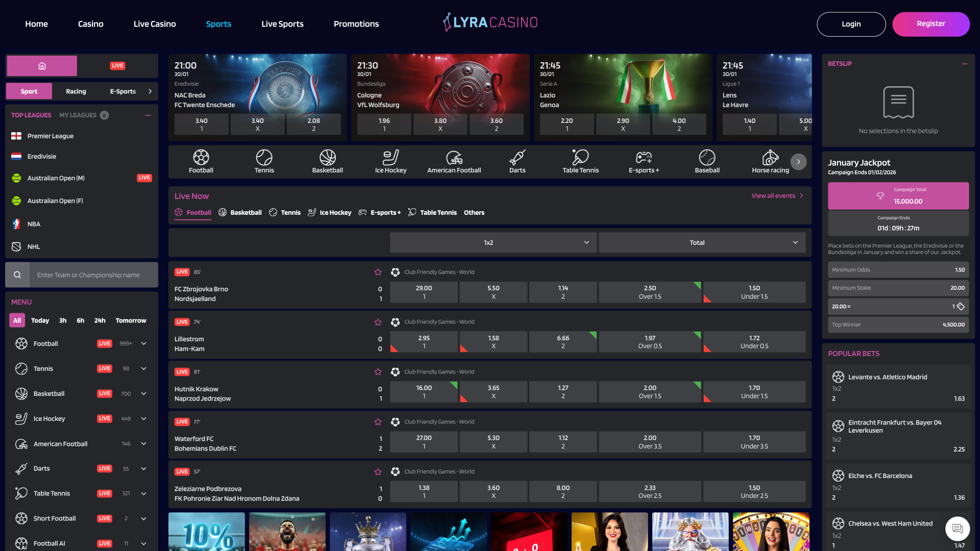Open the Tennis sport category icon
Image resolution: width=980 pixels, height=551 pixels.
point(264,161)
